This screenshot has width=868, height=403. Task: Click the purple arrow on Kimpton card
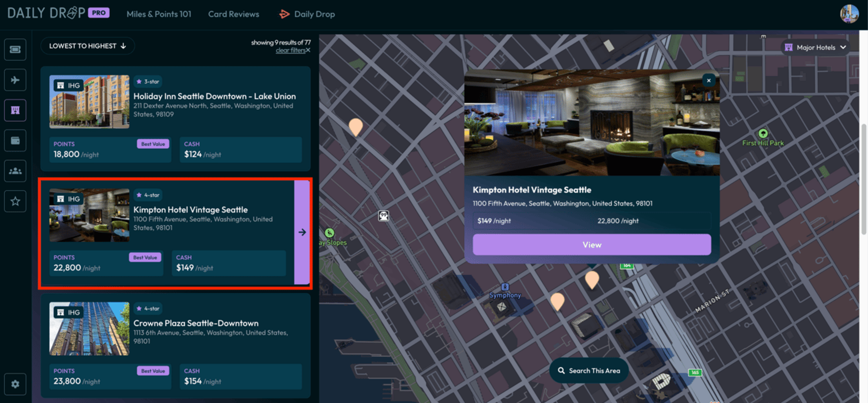(302, 232)
